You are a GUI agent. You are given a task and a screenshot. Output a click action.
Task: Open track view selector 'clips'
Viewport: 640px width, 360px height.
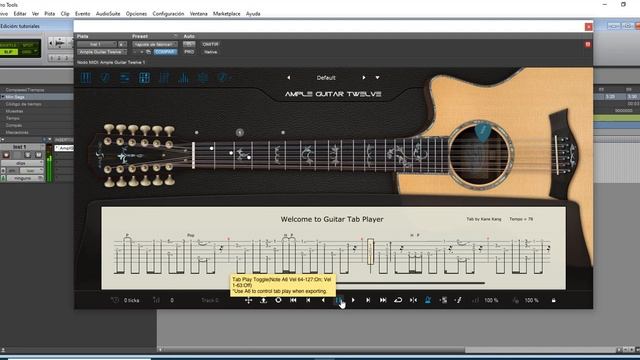point(21,163)
